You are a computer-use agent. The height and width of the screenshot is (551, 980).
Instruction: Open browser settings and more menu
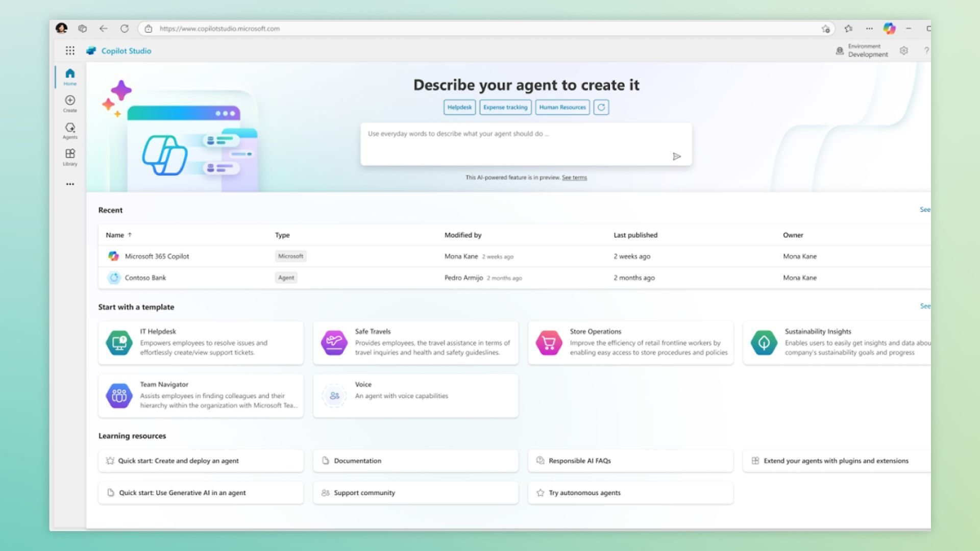tap(869, 29)
